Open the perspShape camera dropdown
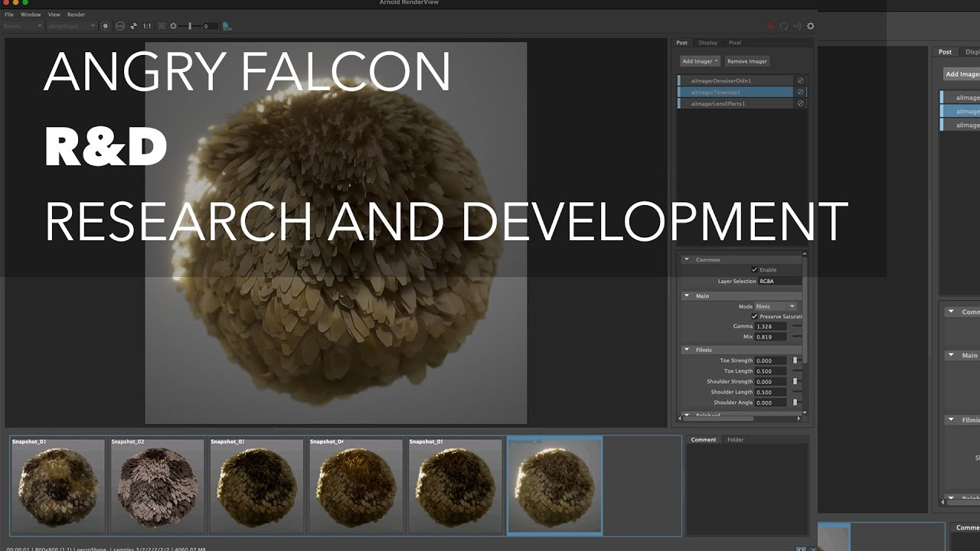The height and width of the screenshot is (551, 980). 71,26
